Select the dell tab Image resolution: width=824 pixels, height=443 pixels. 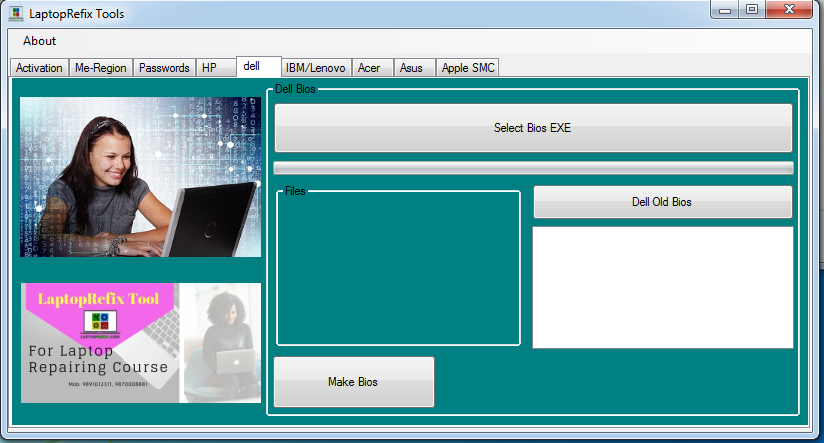point(259,66)
